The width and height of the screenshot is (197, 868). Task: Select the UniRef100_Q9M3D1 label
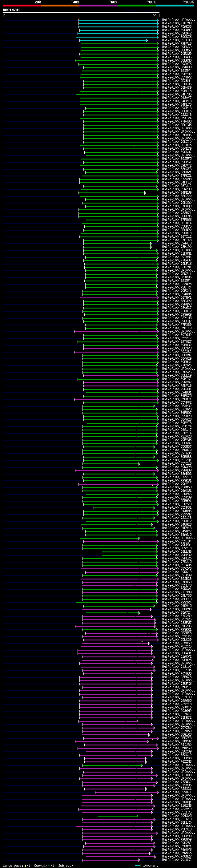pos(177,389)
